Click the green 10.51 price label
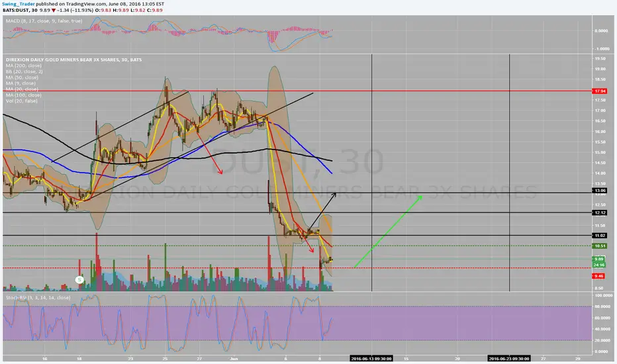 [600, 246]
